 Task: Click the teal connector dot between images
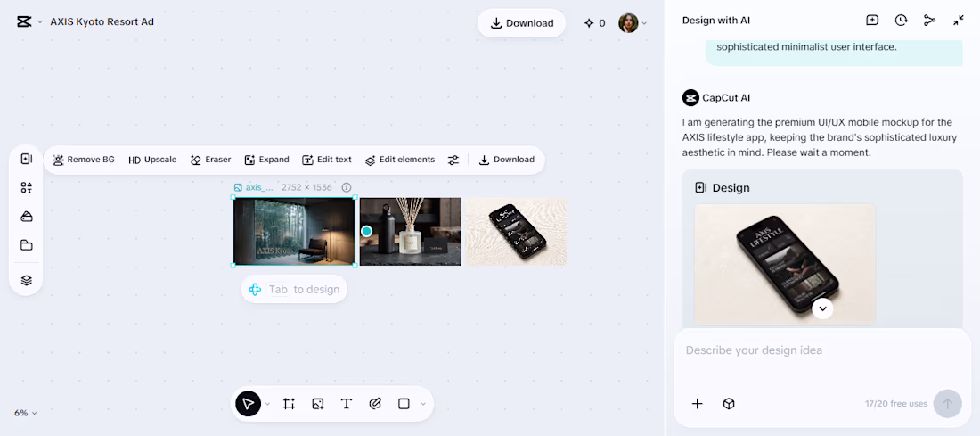(x=367, y=232)
